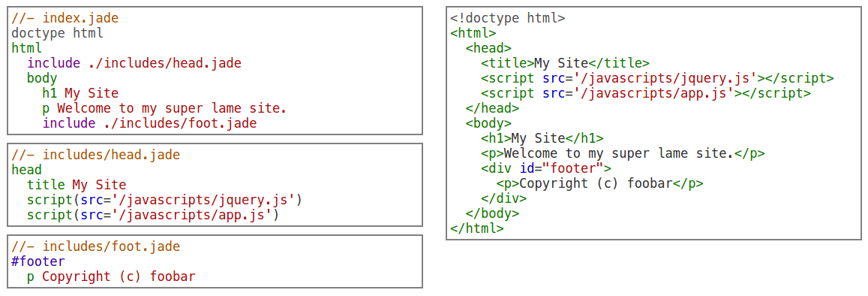
Task: Click the '<h1>My Site</h1>' line
Action: (542, 138)
